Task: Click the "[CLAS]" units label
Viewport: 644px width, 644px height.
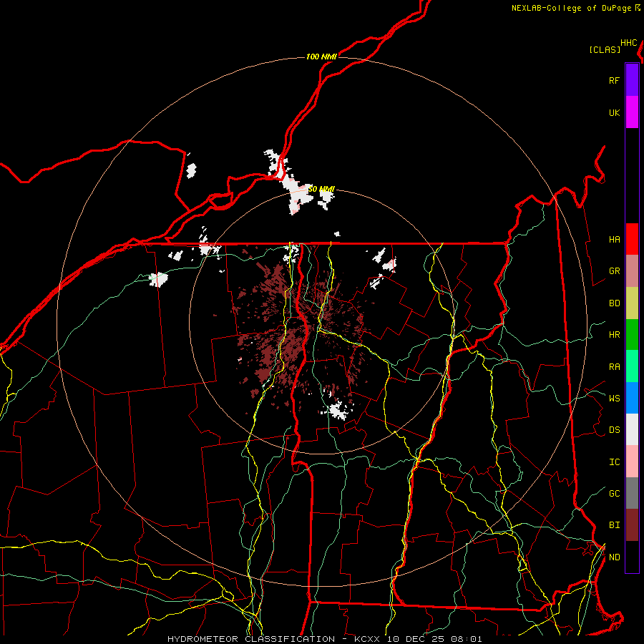Action: pyautogui.click(x=605, y=50)
